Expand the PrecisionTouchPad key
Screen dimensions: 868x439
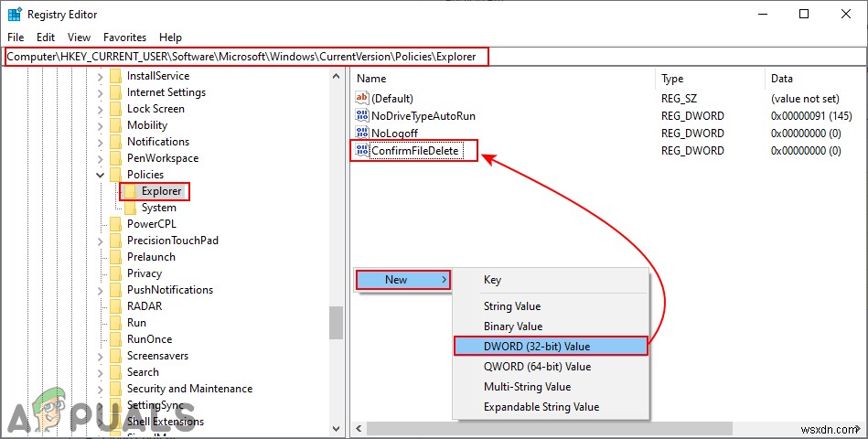[x=101, y=241]
